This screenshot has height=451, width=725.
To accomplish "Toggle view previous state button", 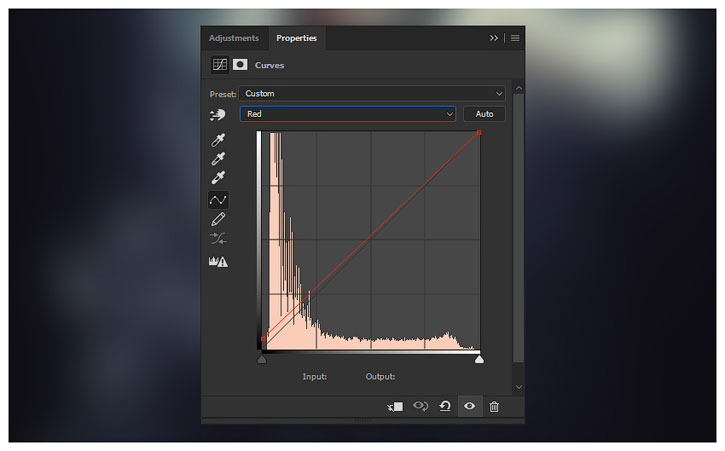I will point(421,406).
